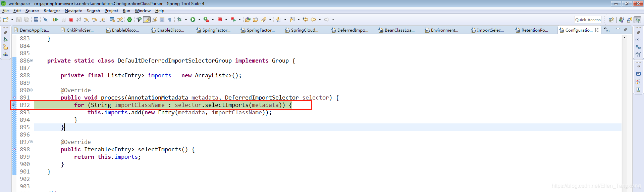Screen dimensions: 644x192
Task: Open the Breakpoints view icon
Action: (x=638, y=47)
